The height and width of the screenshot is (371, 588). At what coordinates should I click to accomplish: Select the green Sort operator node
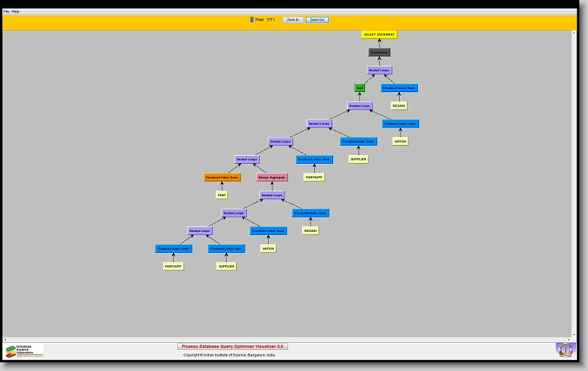[360, 88]
